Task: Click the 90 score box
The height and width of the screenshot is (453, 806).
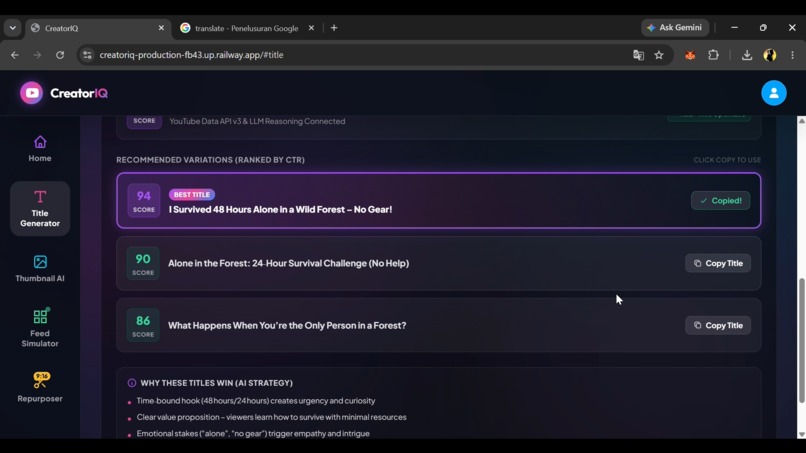Action: (143, 263)
